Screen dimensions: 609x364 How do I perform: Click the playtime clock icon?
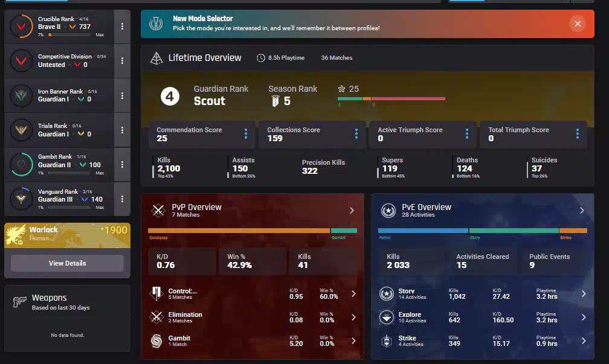point(261,58)
